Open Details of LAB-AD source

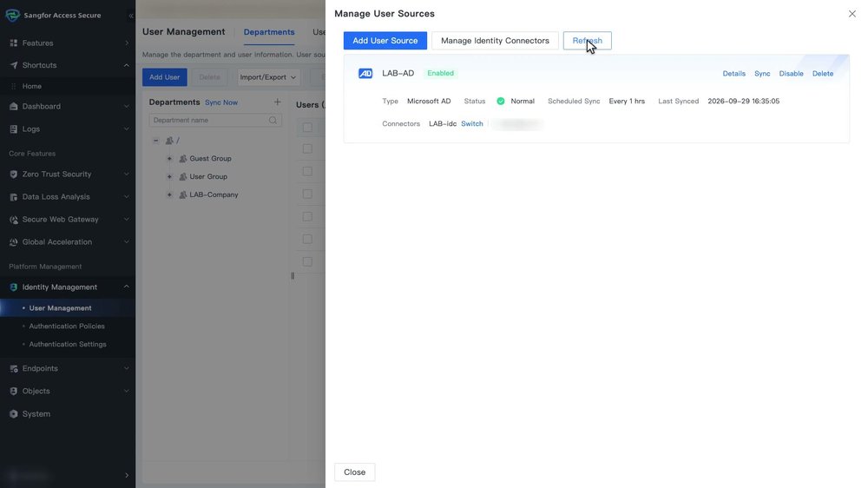[x=734, y=74]
